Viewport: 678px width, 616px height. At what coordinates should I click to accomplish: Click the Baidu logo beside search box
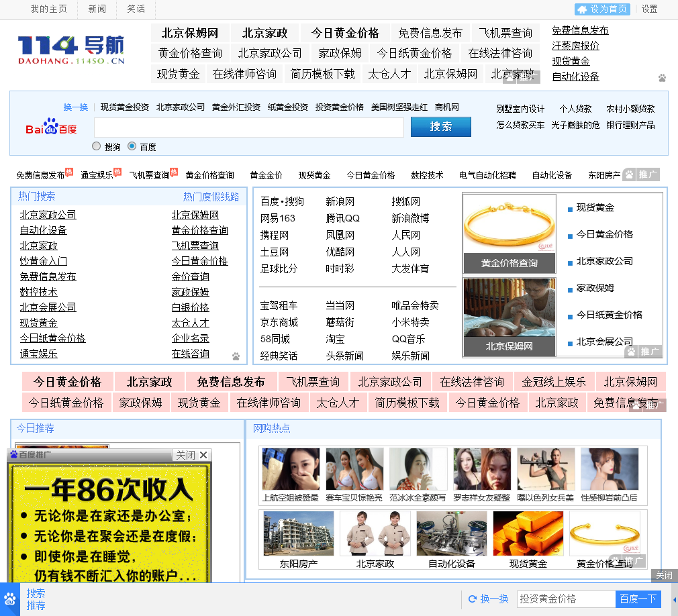(x=51, y=126)
